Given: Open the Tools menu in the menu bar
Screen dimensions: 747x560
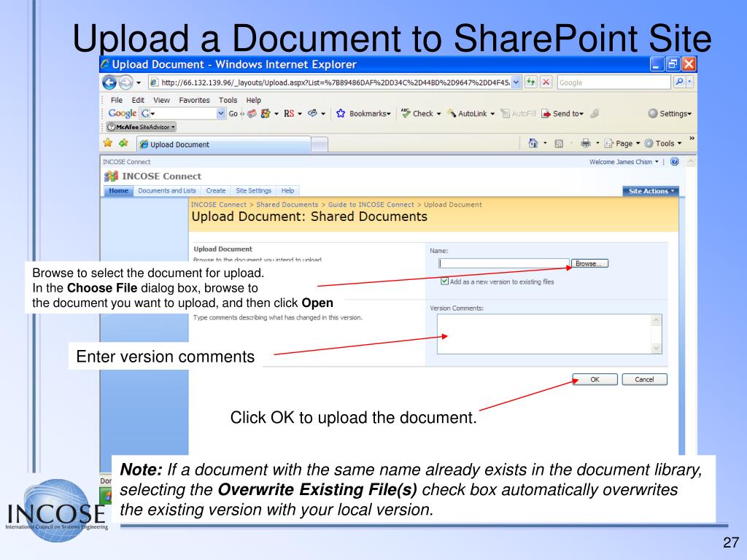Looking at the screenshot, I should (x=228, y=100).
